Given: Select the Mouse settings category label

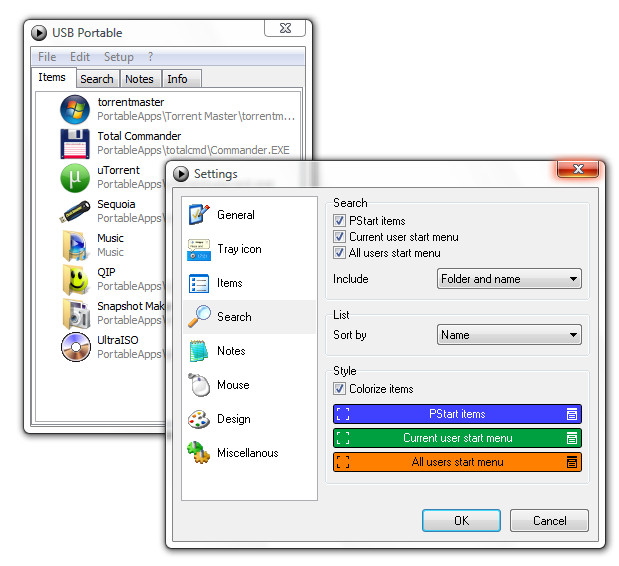Looking at the screenshot, I should click(x=233, y=385).
